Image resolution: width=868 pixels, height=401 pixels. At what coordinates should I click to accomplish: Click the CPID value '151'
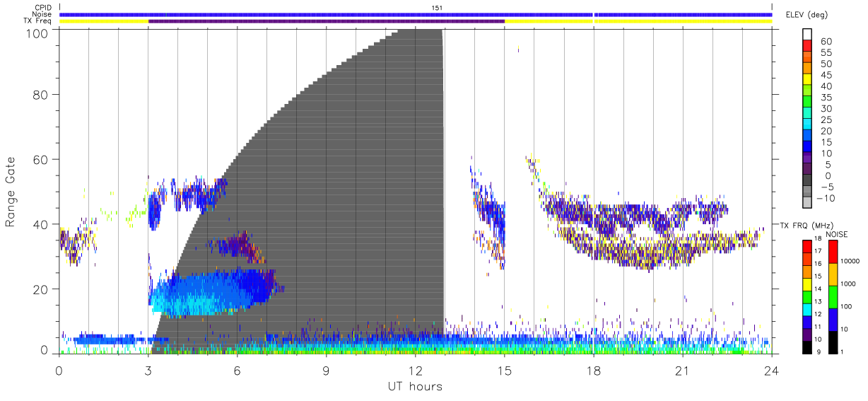coord(438,8)
